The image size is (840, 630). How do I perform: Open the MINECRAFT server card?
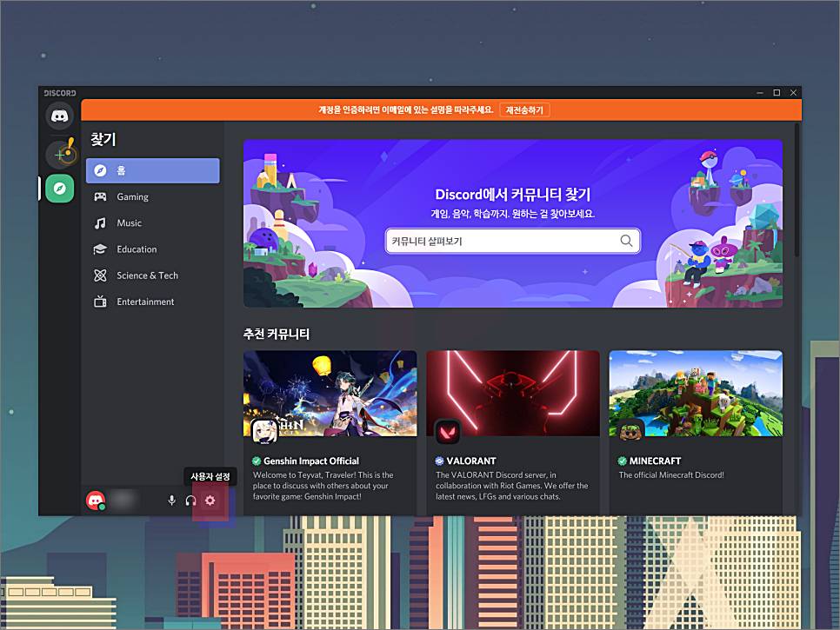pos(696,433)
